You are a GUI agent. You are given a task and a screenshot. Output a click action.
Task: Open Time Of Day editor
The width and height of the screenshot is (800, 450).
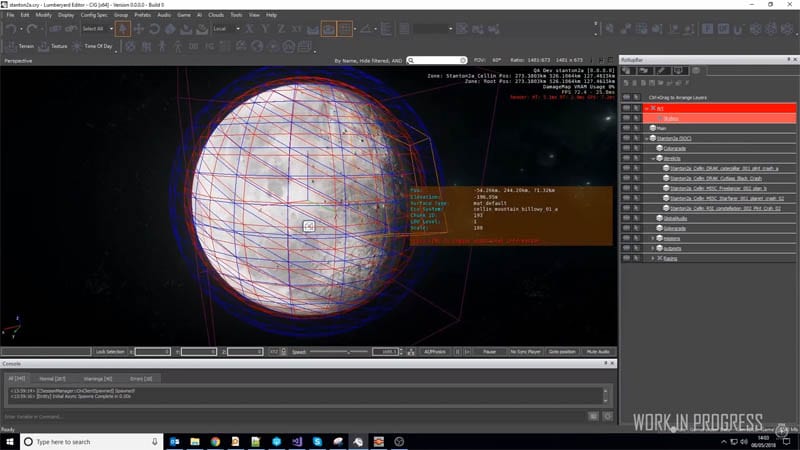pyautogui.click(x=93, y=46)
